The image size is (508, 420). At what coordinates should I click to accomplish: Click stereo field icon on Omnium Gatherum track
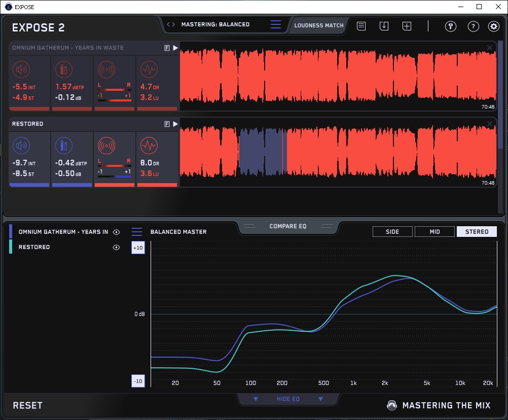(106, 69)
